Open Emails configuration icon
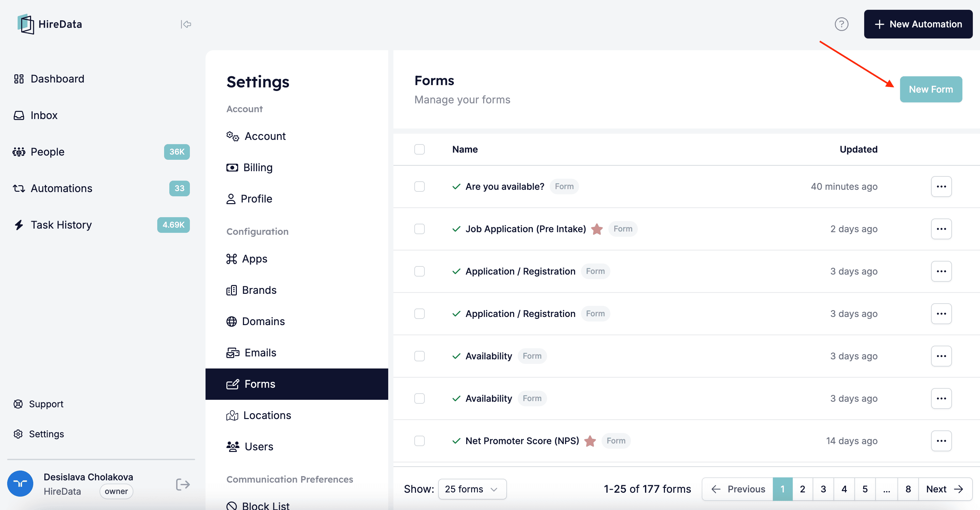Screen dimensions: 980x510 click(x=233, y=353)
